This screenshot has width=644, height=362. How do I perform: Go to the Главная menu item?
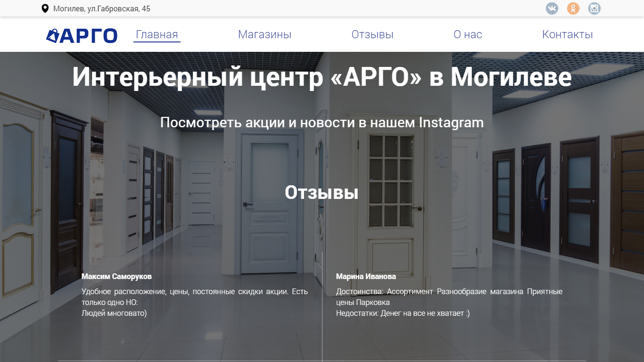157,34
